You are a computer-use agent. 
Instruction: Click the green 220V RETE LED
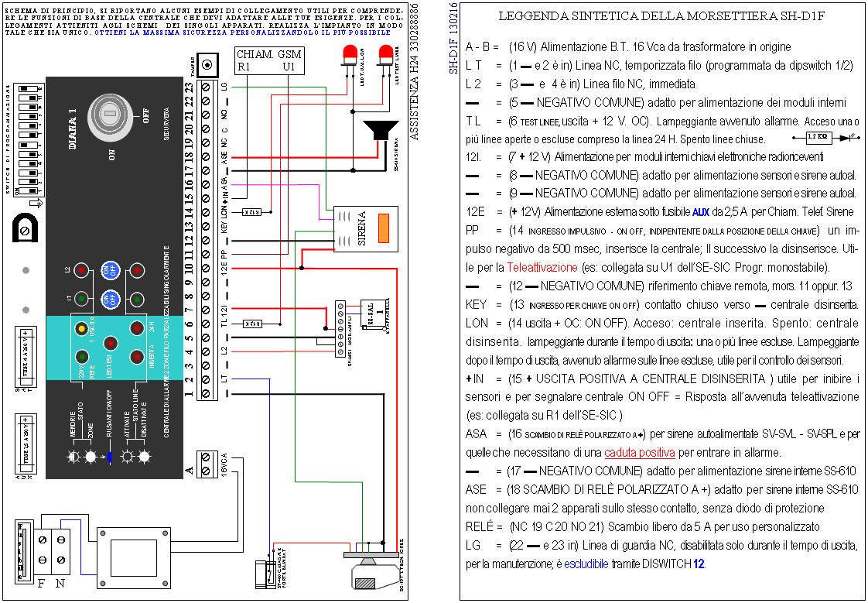point(81,356)
